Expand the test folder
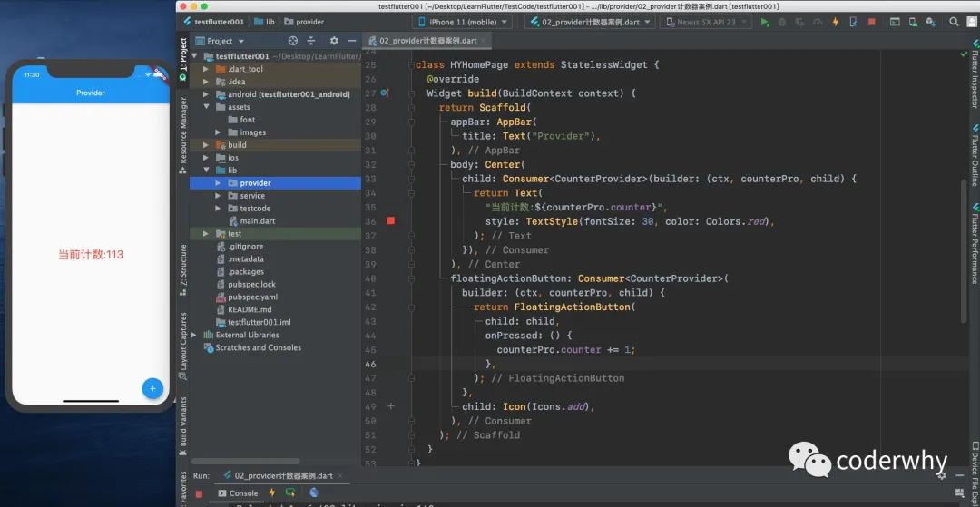The height and width of the screenshot is (507, 980). pos(206,233)
